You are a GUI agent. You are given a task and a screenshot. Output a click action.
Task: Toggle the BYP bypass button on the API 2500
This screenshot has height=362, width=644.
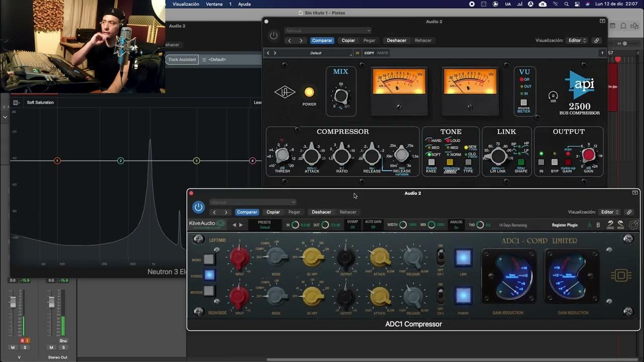[x=554, y=162]
